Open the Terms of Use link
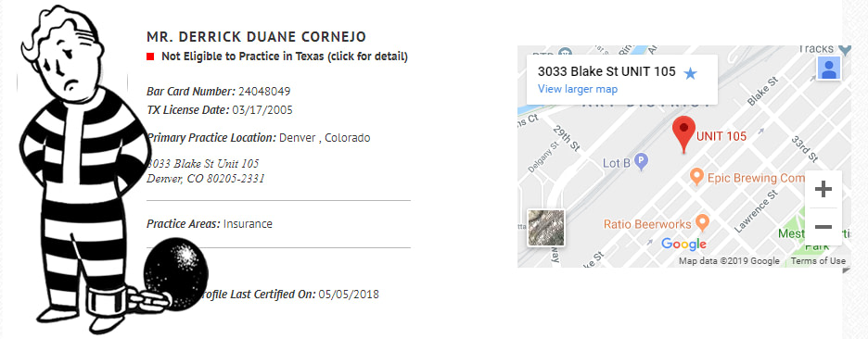The width and height of the screenshot is (868, 339). 818,261
